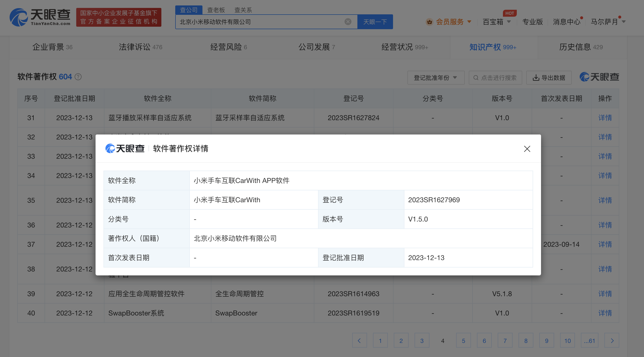Open the 公司发展 tab
Image resolution: width=644 pixels, height=357 pixels.
coord(317,47)
